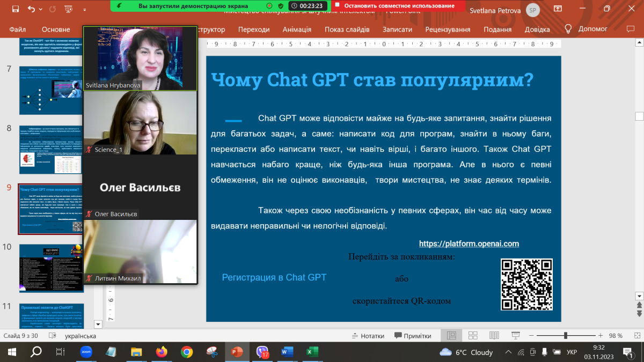The image size is (644, 362).
Task: Open Viber from the taskbar
Action: coord(262,352)
